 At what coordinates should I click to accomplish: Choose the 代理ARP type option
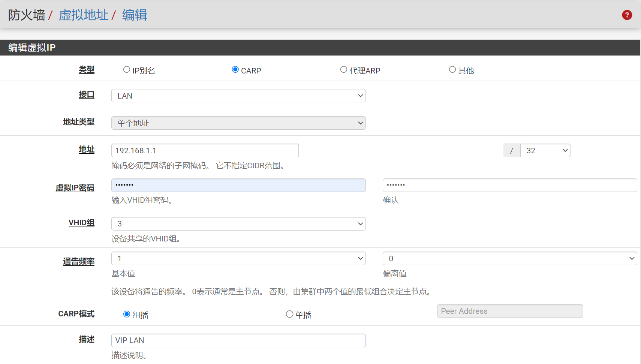pos(344,70)
